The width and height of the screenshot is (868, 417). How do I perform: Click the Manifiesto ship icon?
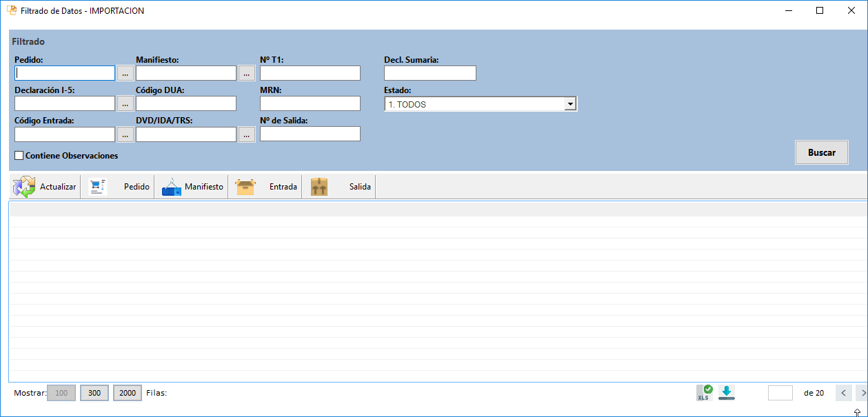[172, 187]
